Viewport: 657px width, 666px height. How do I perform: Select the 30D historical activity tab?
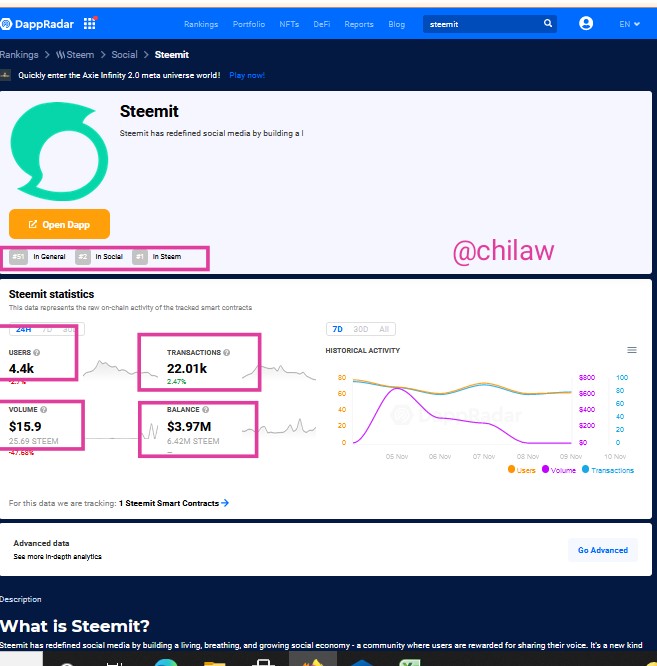pyautogui.click(x=361, y=329)
